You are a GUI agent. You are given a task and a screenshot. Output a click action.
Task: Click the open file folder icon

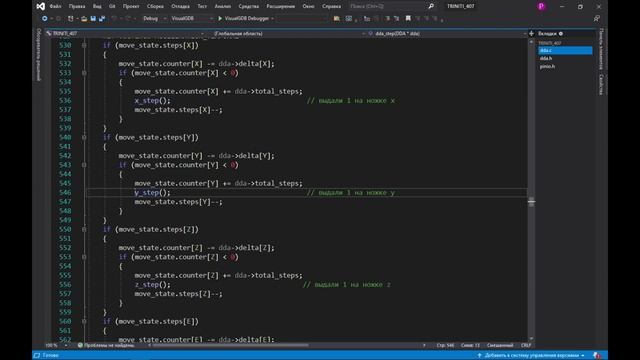tap(84, 18)
